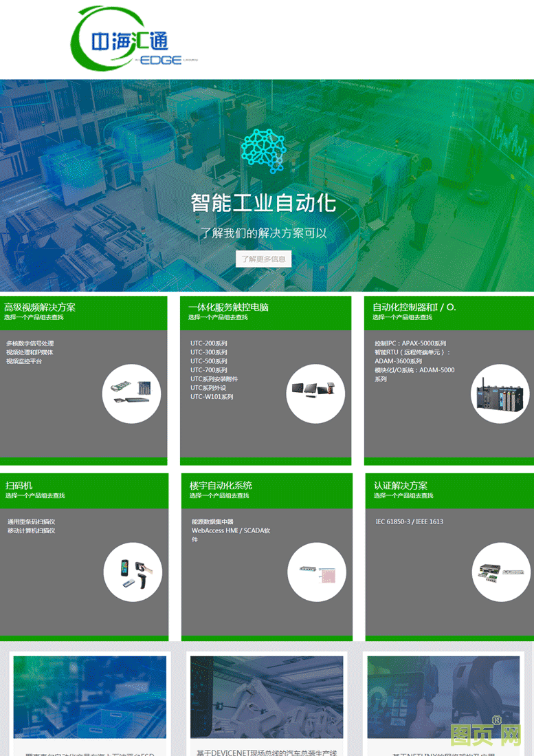
Task: Click the automation controller product circle image
Action: (500, 393)
